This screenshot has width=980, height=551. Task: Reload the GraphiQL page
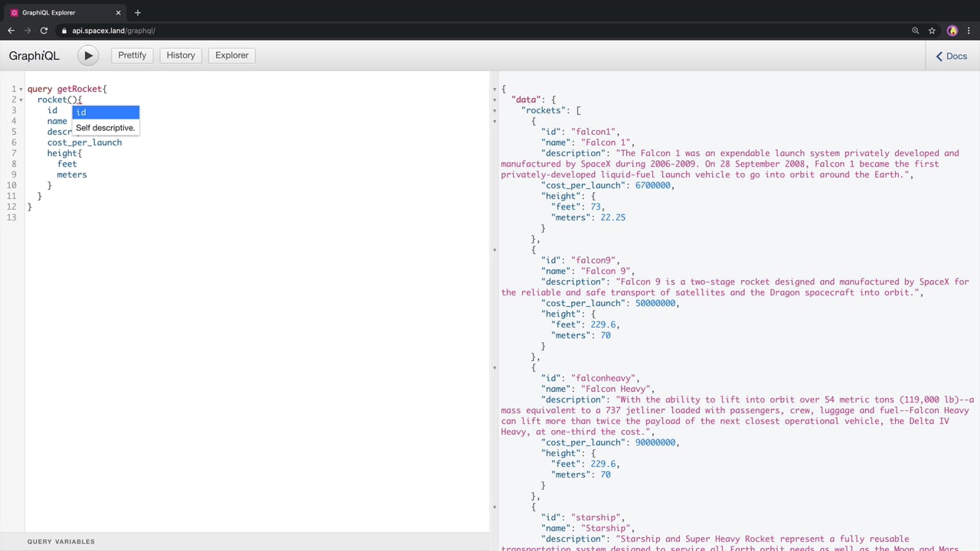pyautogui.click(x=44, y=31)
